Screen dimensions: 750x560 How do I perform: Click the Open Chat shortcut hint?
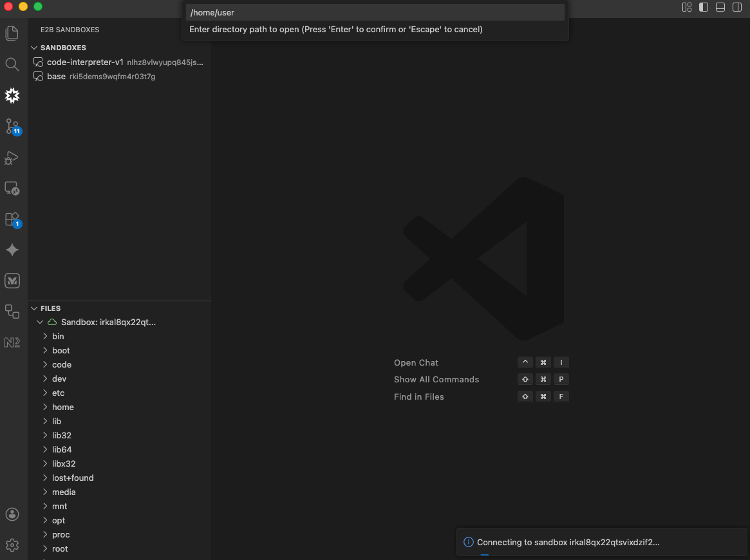coord(416,362)
